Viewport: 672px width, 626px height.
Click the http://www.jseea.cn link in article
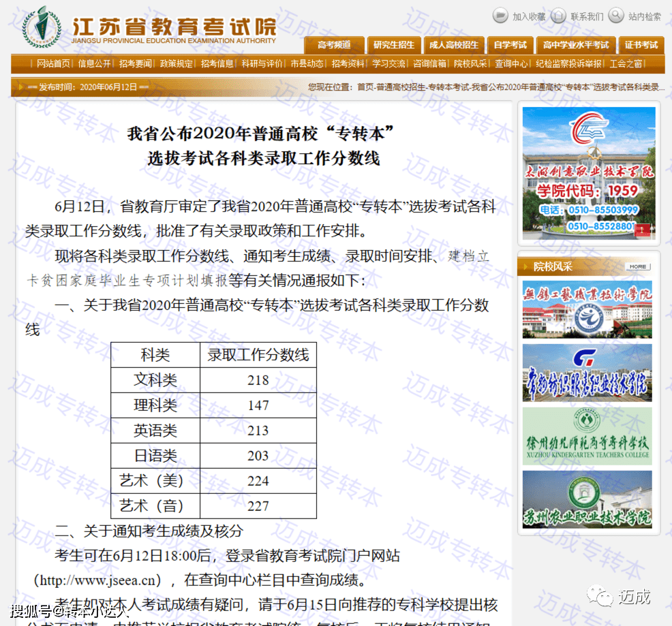coord(97,580)
